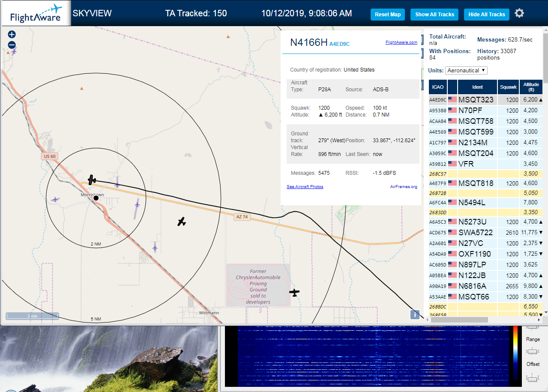Screen dimensions: 548x392
Task: Sort table by Altitude (ft) column header
Action: pos(531,87)
